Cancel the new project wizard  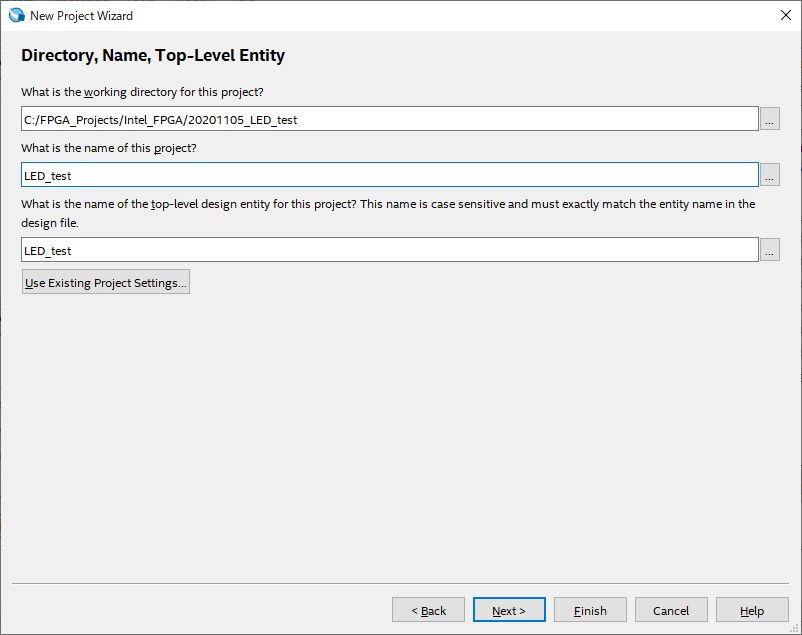[670, 610]
